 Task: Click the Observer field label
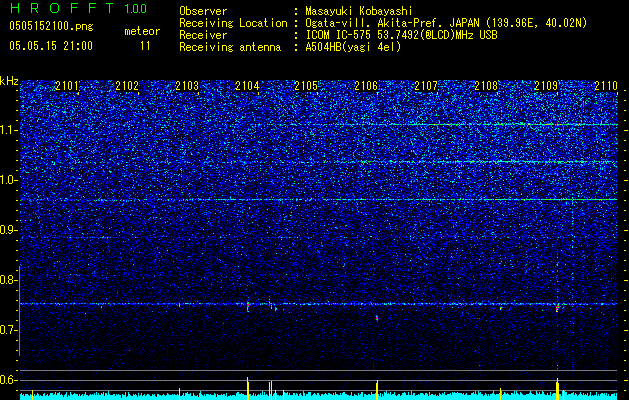click(203, 12)
